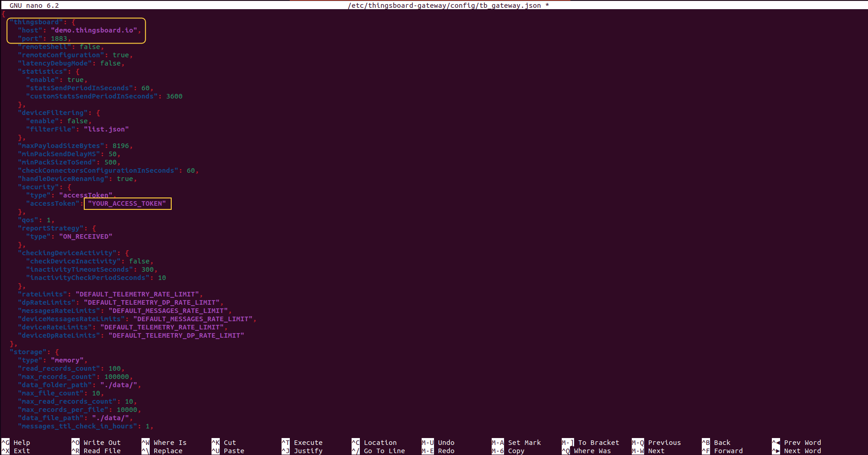Click the M-E Redo shortcut
Screen dimensions: 868x455
pyautogui.click(x=438, y=451)
